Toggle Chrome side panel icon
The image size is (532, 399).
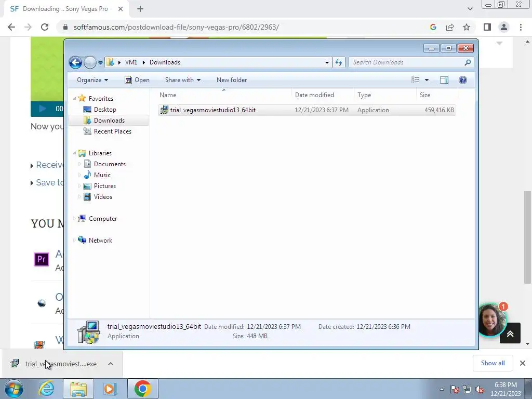pos(487,27)
